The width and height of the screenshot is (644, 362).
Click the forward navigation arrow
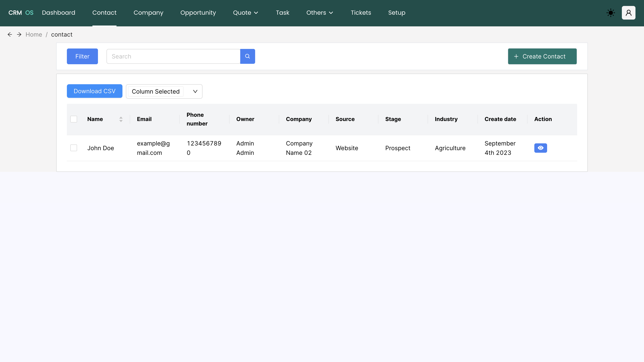tap(19, 34)
